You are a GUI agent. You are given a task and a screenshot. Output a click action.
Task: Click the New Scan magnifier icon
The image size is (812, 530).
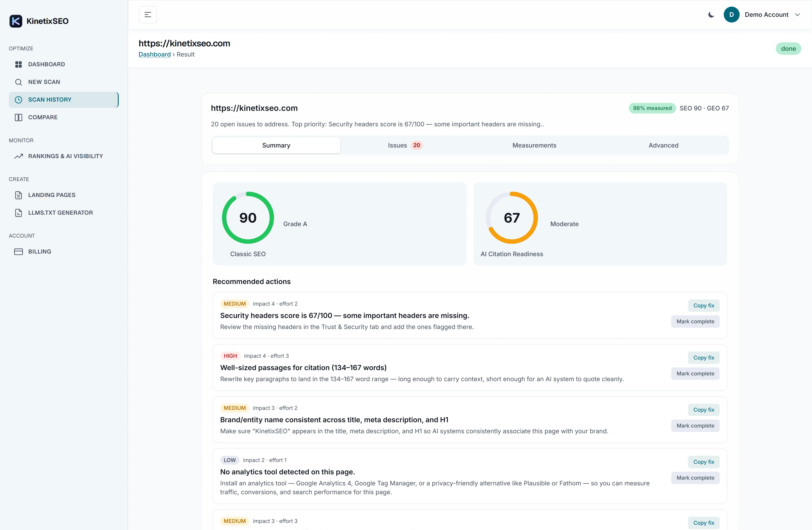coord(18,82)
